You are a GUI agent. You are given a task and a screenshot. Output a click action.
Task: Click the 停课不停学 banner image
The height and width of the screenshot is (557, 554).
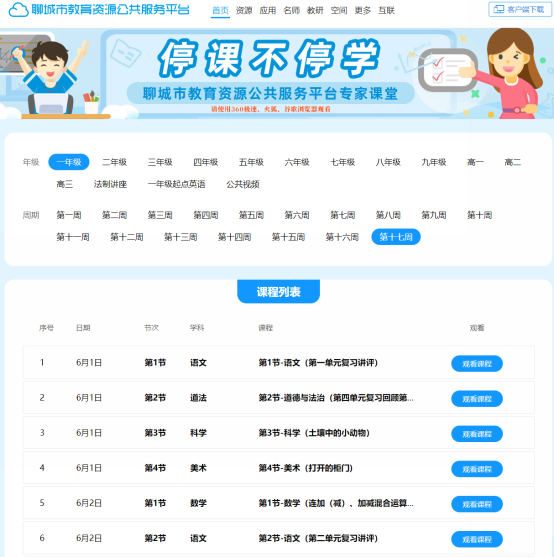point(277,74)
